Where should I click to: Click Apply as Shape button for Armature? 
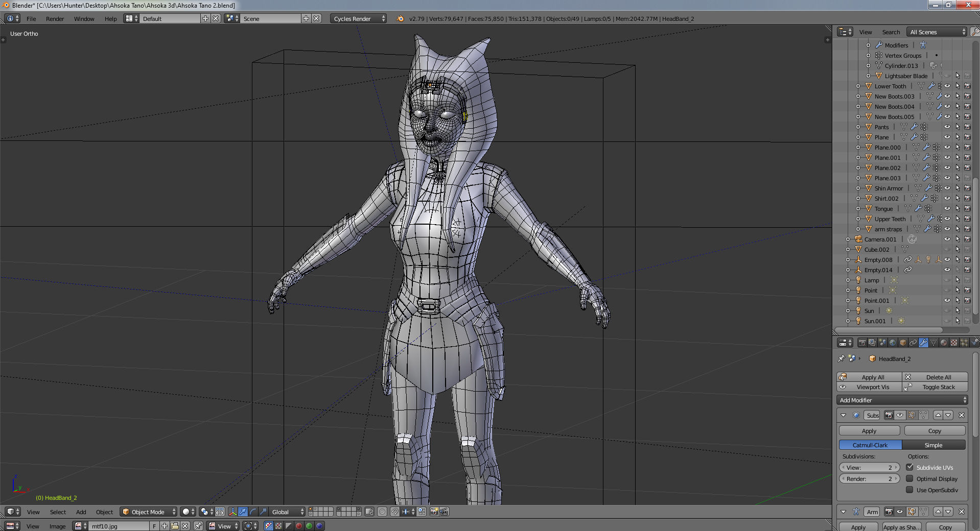coord(901,527)
